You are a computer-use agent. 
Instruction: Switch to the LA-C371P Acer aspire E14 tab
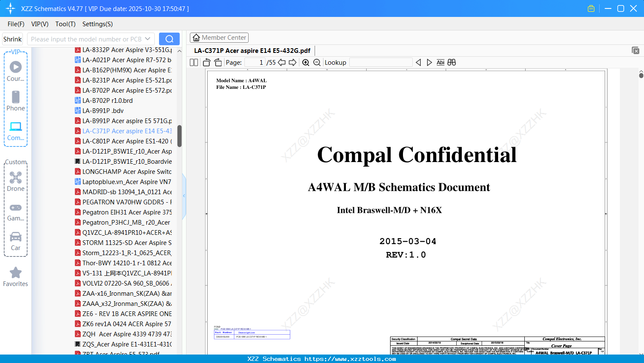coord(252,51)
